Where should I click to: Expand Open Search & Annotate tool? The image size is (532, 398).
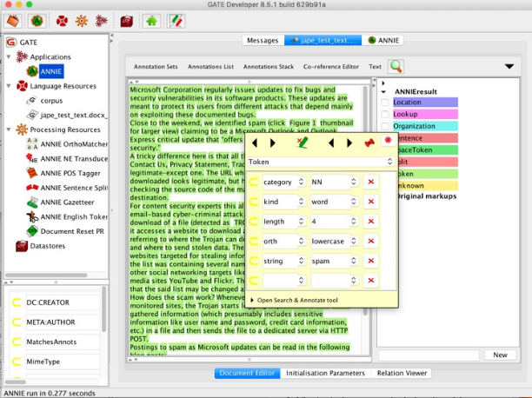coord(252,300)
